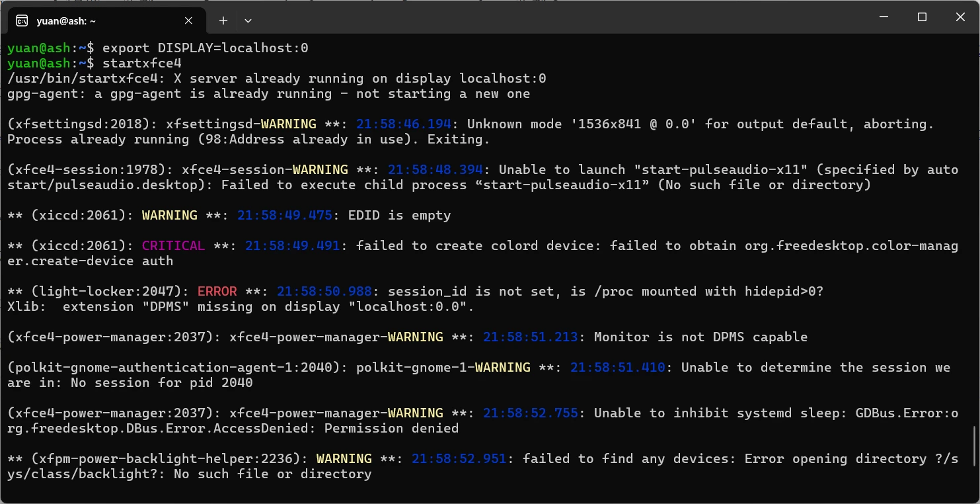Viewport: 980px width, 504px height.
Task: Expand the new-tab profile dropdown chevron
Action: pos(248,21)
